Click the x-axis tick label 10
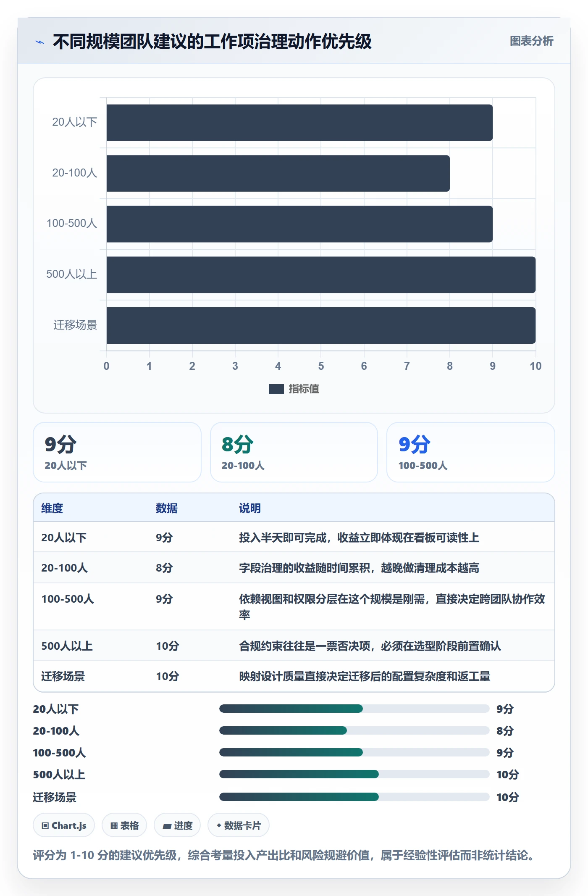 [x=535, y=366]
